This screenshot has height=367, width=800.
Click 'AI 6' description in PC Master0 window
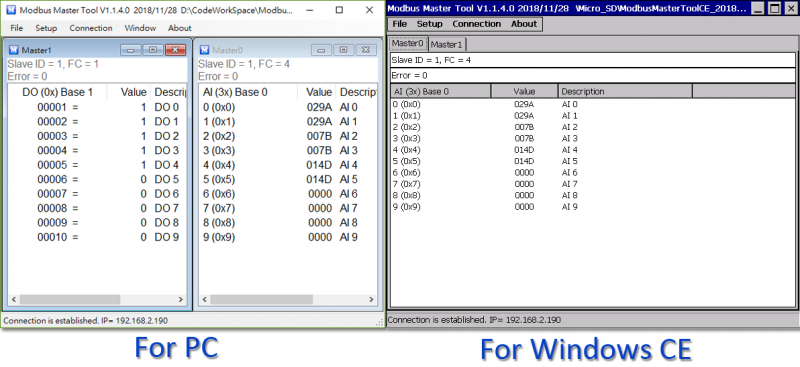click(348, 194)
